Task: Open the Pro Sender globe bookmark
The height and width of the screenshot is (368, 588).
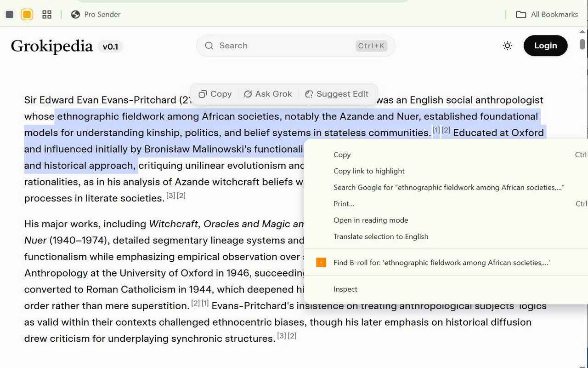Action: [96, 14]
